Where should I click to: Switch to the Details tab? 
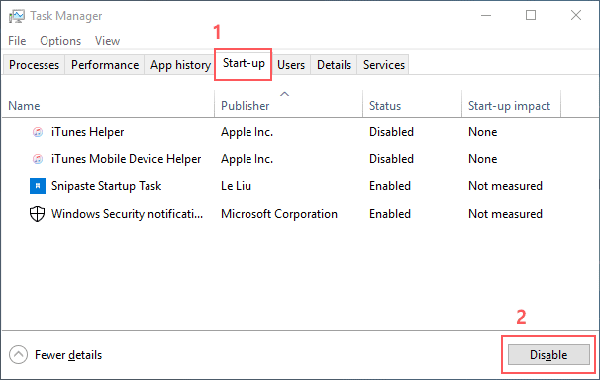click(334, 65)
